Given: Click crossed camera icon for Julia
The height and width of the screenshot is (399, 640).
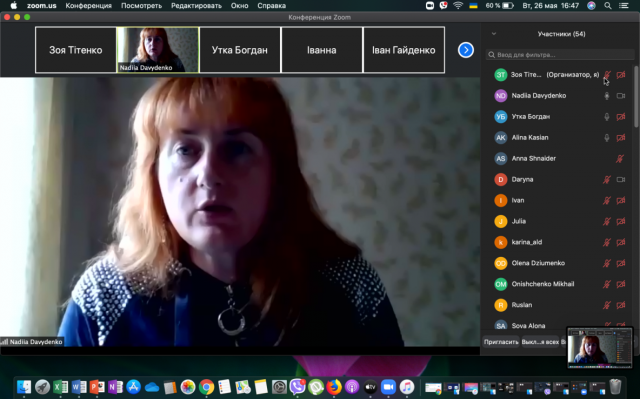Looking at the screenshot, I should click(620, 221).
